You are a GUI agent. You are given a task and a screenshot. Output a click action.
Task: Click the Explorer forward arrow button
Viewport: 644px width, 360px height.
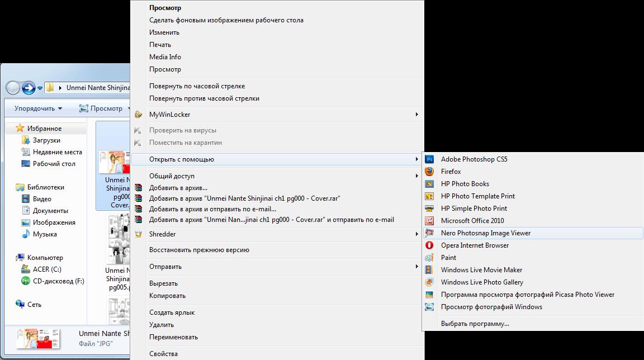pos(29,88)
